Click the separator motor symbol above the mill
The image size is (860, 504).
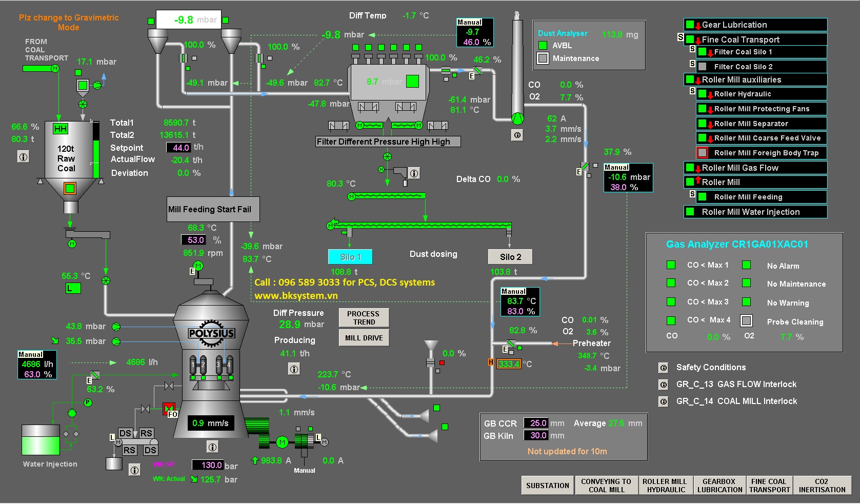pyautogui.click(x=198, y=266)
